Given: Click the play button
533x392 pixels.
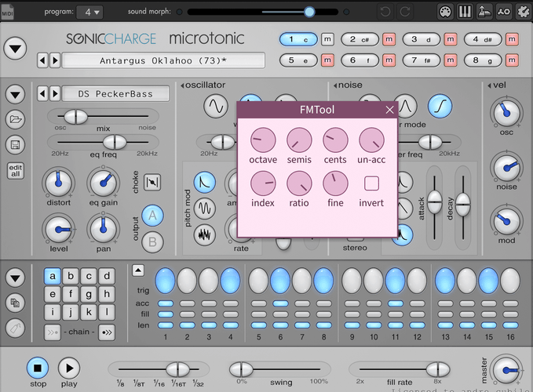Looking at the screenshot, I should point(69,368).
